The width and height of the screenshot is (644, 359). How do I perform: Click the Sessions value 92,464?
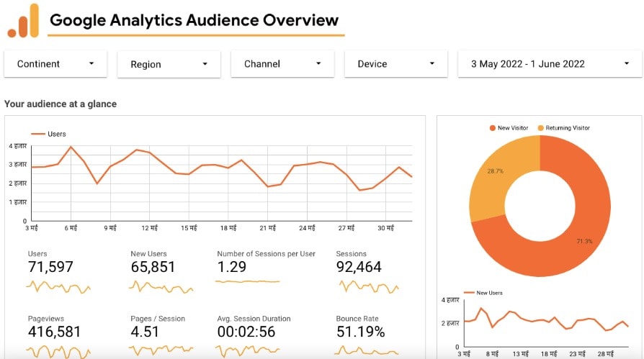[x=359, y=267]
